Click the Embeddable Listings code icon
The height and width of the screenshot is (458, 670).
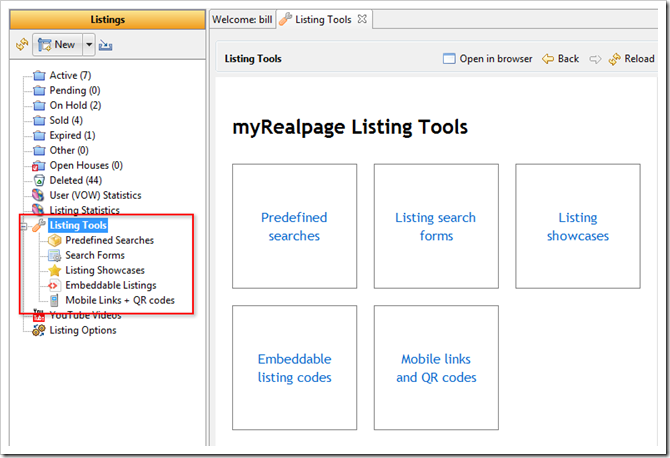[x=53, y=285]
